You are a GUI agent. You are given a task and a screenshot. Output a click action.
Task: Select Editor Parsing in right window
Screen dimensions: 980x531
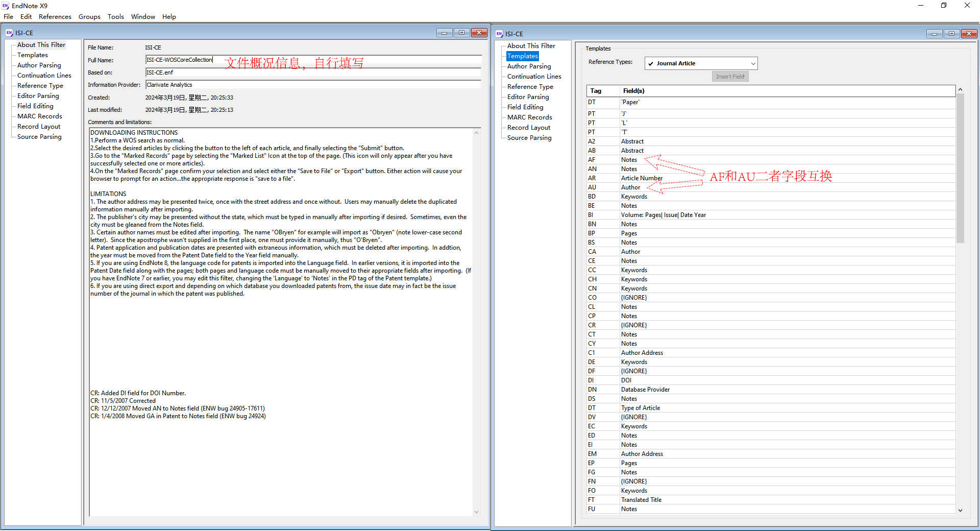(x=528, y=97)
